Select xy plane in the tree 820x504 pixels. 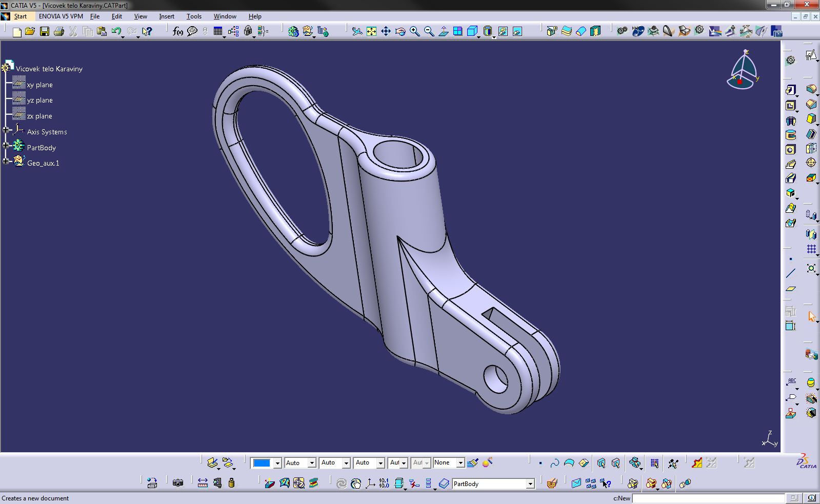(x=39, y=85)
